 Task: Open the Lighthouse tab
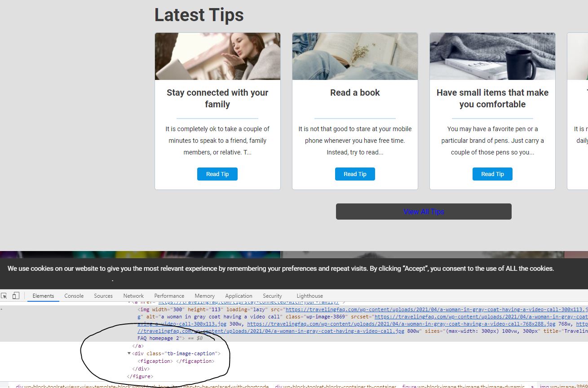click(309, 296)
